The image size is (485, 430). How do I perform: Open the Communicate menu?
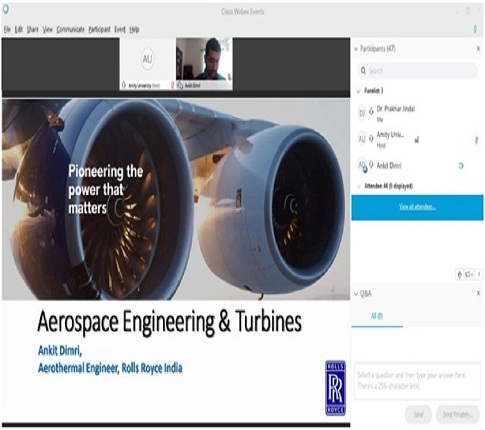pyautogui.click(x=70, y=30)
